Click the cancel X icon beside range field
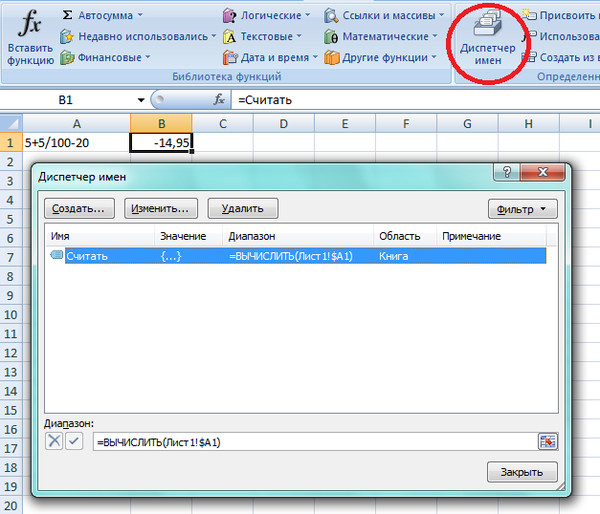Image resolution: width=600 pixels, height=514 pixels. tap(54, 441)
